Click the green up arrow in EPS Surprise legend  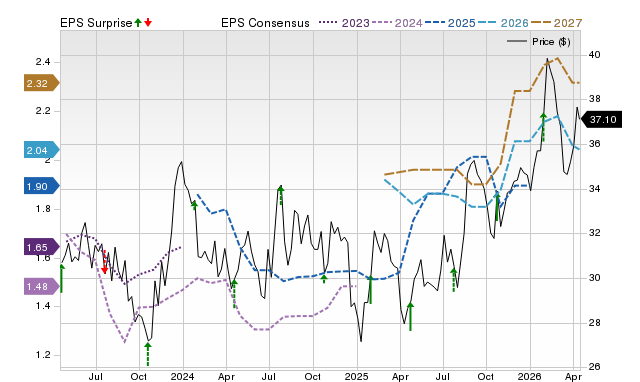click(138, 23)
